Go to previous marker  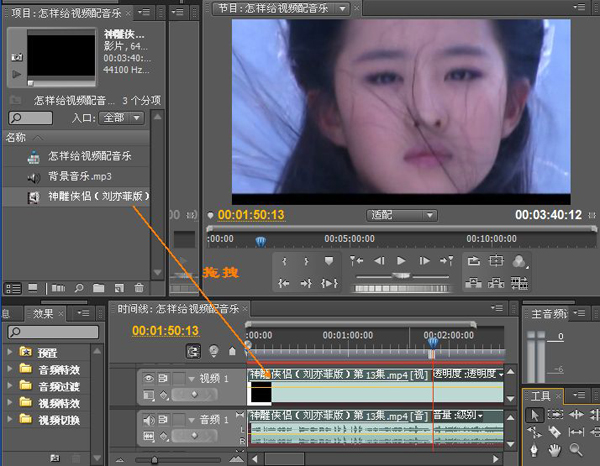pyautogui.click(x=356, y=261)
